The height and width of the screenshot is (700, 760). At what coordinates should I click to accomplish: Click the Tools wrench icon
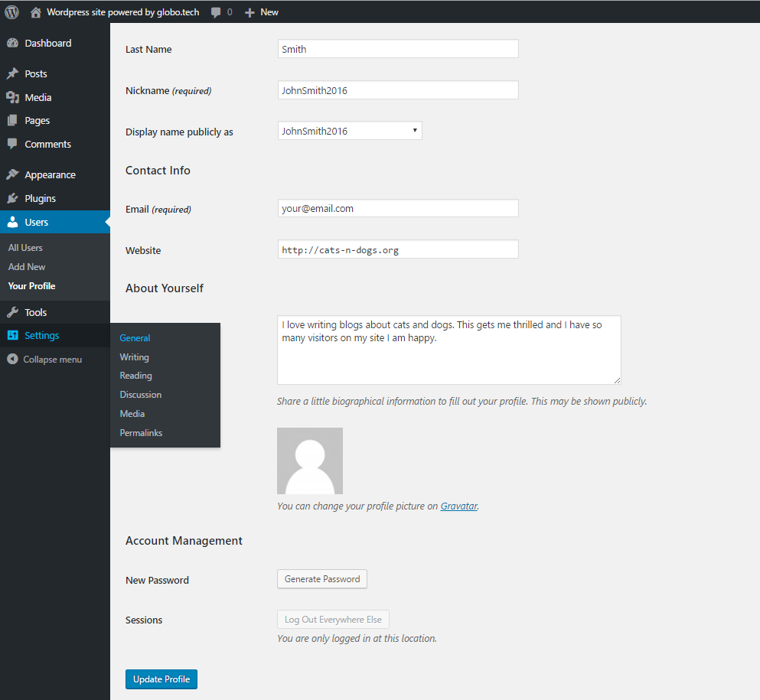click(x=12, y=312)
